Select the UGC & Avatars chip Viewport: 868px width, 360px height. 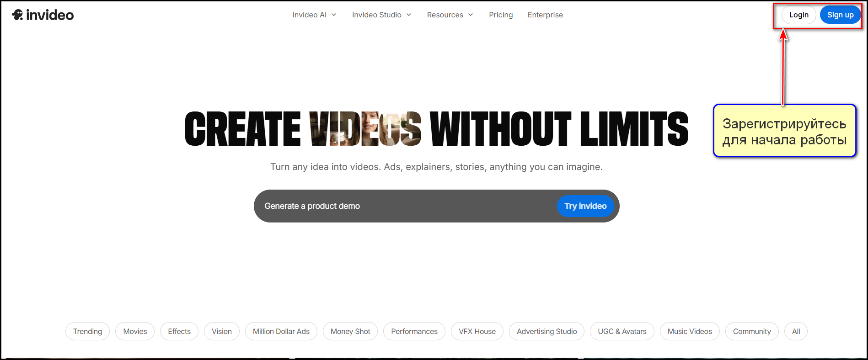(622, 331)
